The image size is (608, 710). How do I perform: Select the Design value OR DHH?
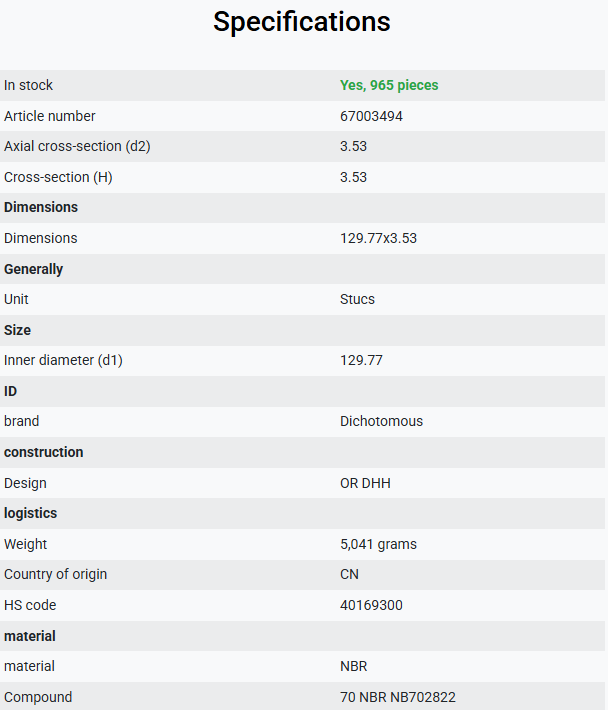click(x=365, y=483)
